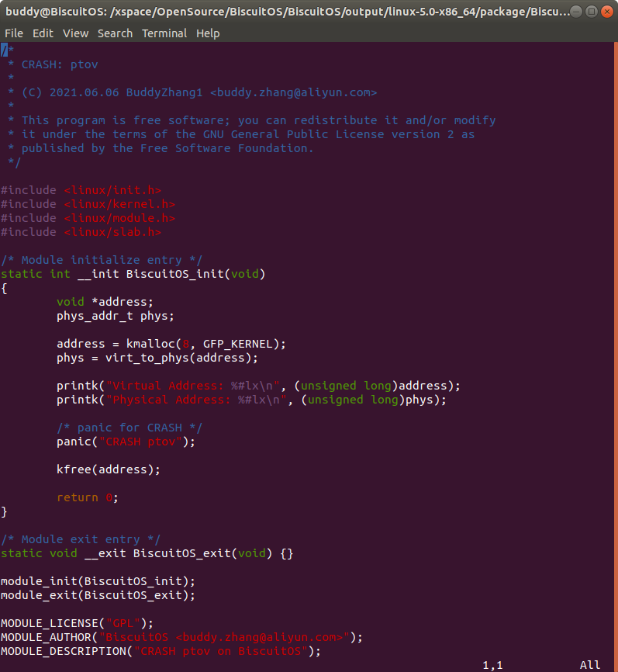
Task: Select the MODULE_LICENSE("GPL") line
Action: pyautogui.click(x=77, y=623)
